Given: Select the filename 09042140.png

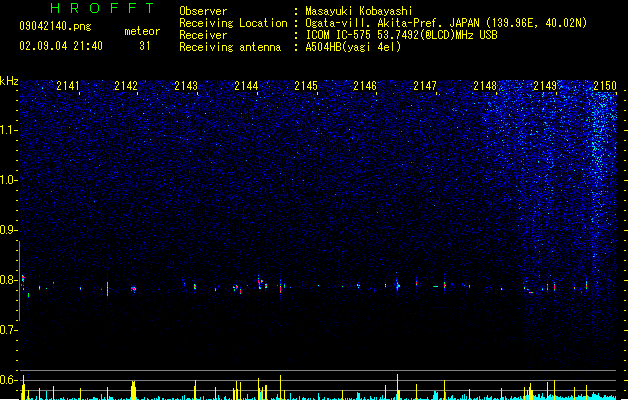Looking at the screenshot, I should click(55, 26).
